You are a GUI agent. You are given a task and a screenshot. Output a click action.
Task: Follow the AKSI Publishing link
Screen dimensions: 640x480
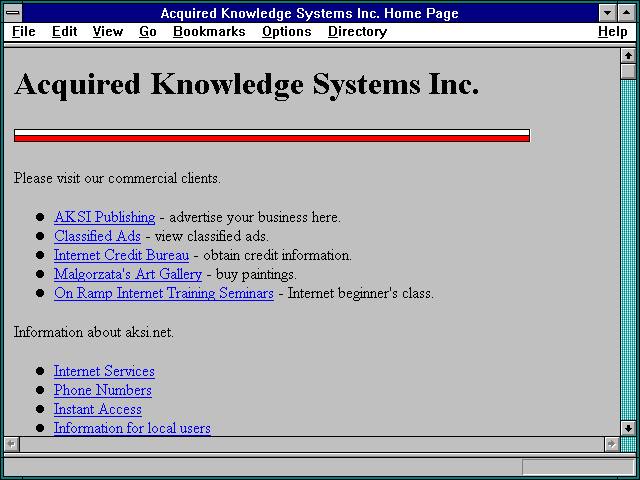104,217
